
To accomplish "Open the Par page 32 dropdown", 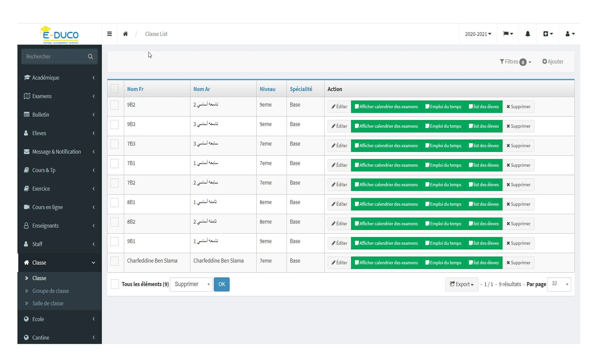I will [x=559, y=284].
